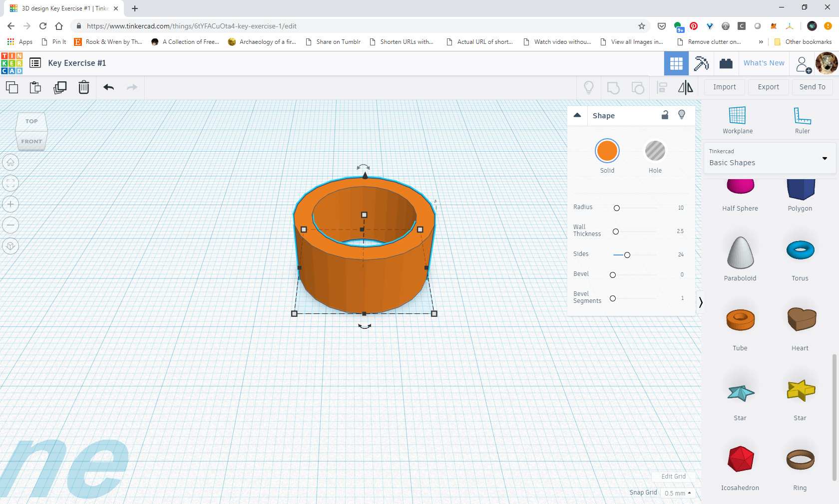Click the Group shapes icon
This screenshot has height=504, width=839.
(613, 88)
